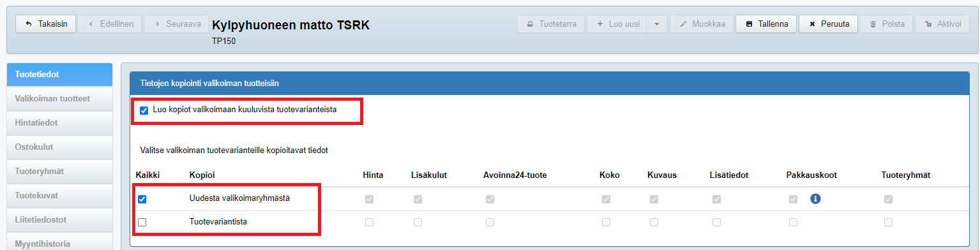Save changes with the Tallenna button

(x=766, y=24)
